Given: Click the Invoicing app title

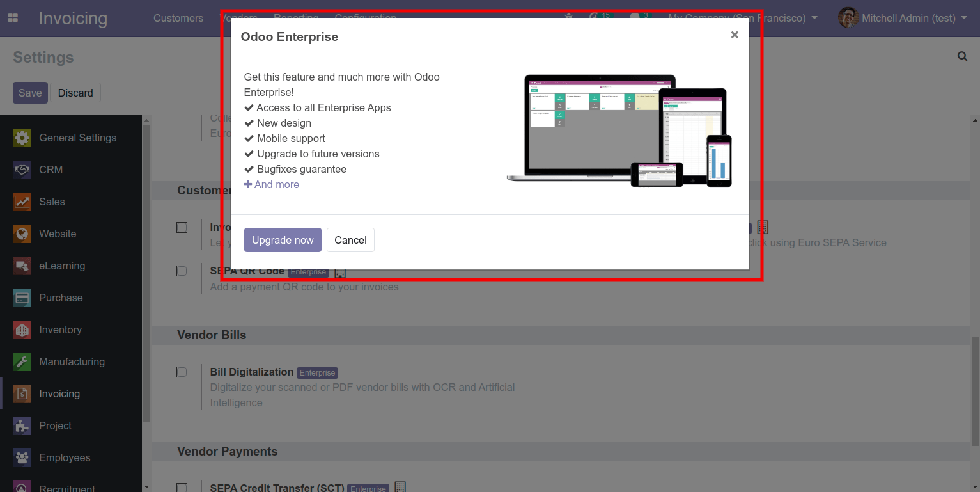Looking at the screenshot, I should pyautogui.click(x=73, y=18).
